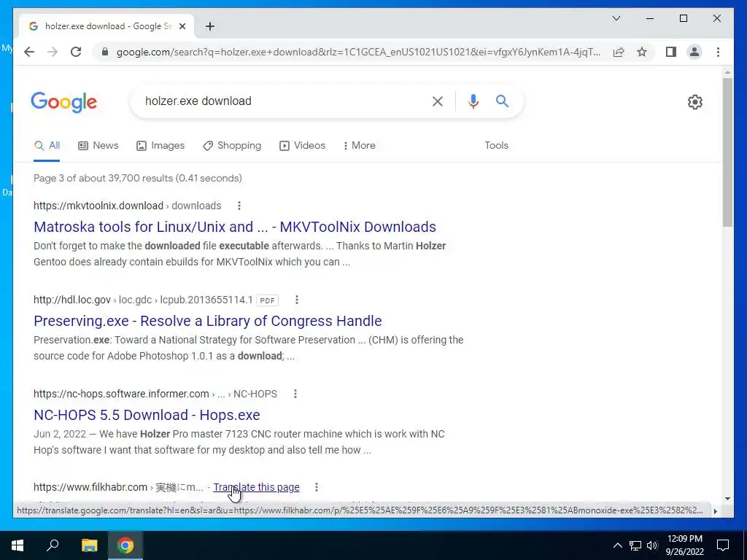
Task: Expand the status bar URL arrow
Action: click(715, 511)
